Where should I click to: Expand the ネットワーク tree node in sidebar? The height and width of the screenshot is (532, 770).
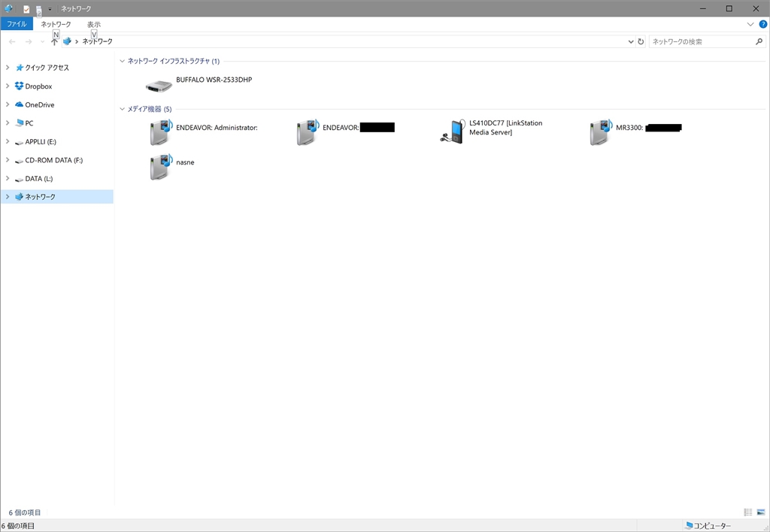tap(8, 197)
